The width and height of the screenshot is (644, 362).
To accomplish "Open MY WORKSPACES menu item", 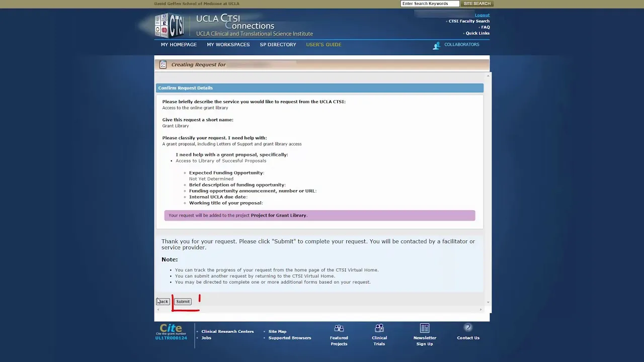I will pyautogui.click(x=228, y=45).
